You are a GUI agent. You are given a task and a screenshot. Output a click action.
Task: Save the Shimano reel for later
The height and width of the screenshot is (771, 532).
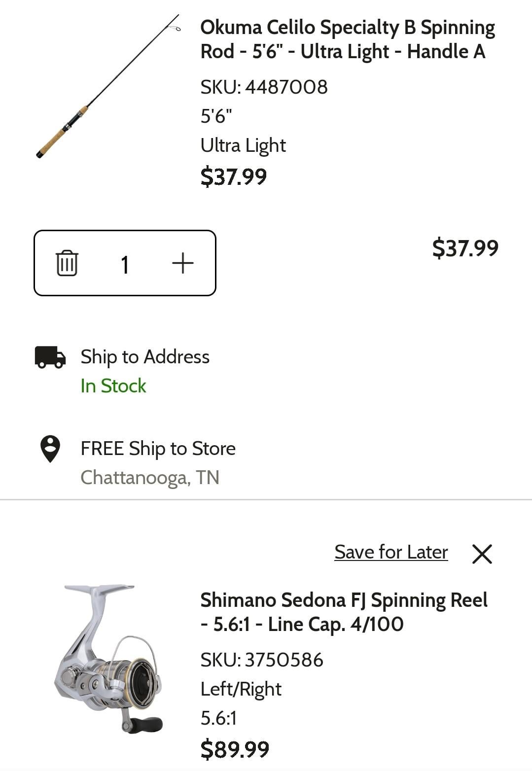click(x=391, y=552)
